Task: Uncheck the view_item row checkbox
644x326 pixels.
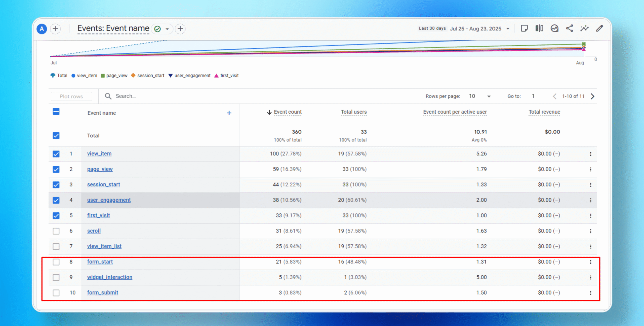Action: coord(56,154)
